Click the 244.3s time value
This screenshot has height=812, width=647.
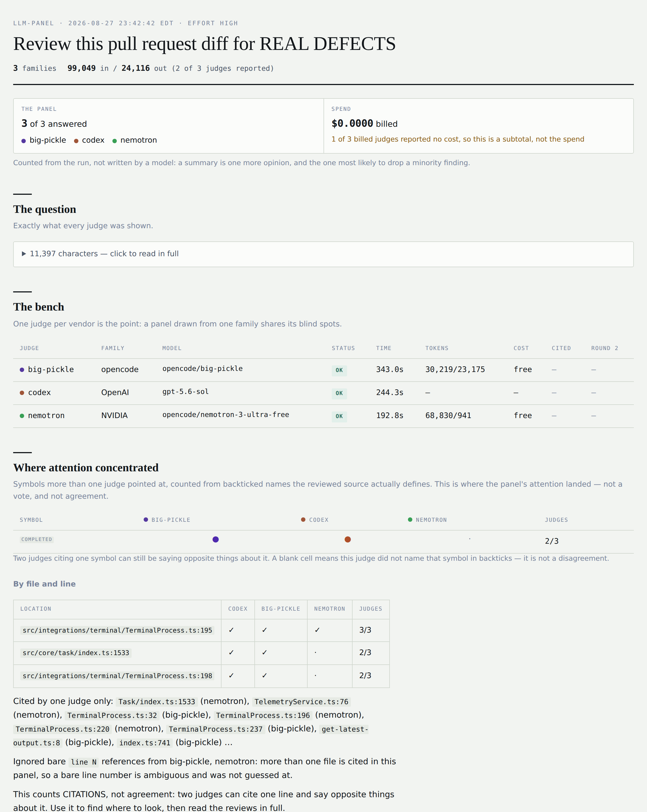pos(390,393)
